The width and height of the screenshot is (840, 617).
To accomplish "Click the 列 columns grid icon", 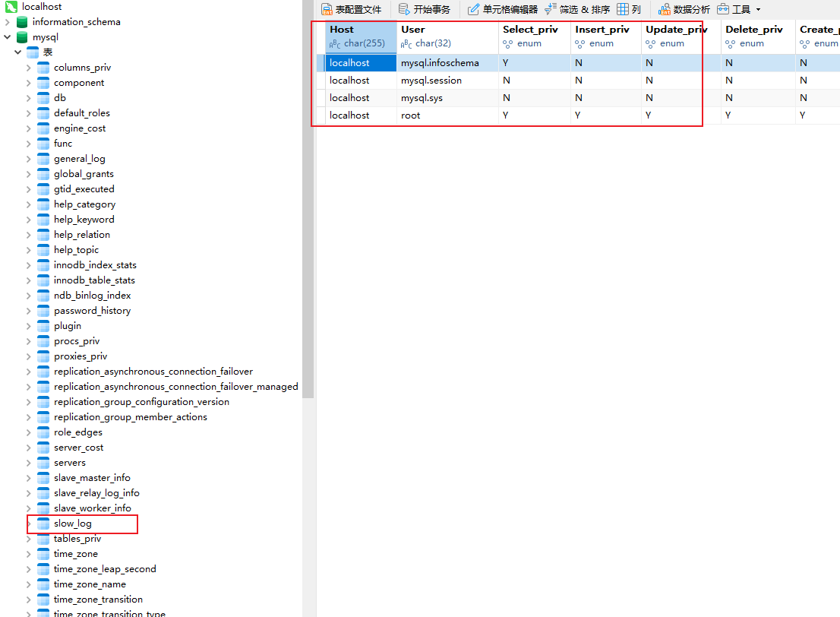I will (x=623, y=10).
